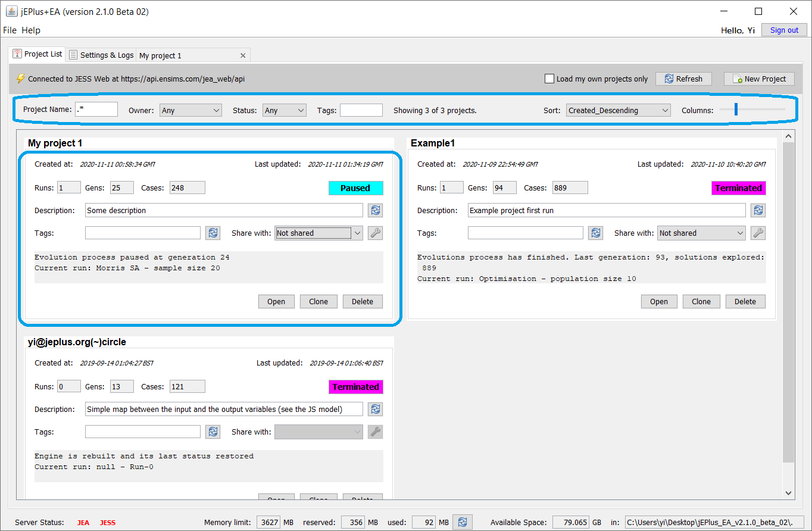Click the Available Space value 79.065
This screenshot has height=531, width=812.
pyautogui.click(x=571, y=522)
